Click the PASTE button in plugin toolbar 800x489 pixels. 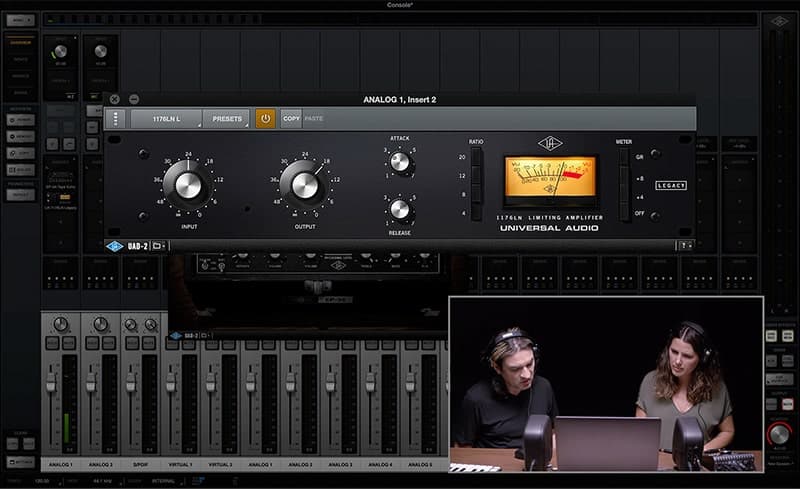click(x=314, y=118)
